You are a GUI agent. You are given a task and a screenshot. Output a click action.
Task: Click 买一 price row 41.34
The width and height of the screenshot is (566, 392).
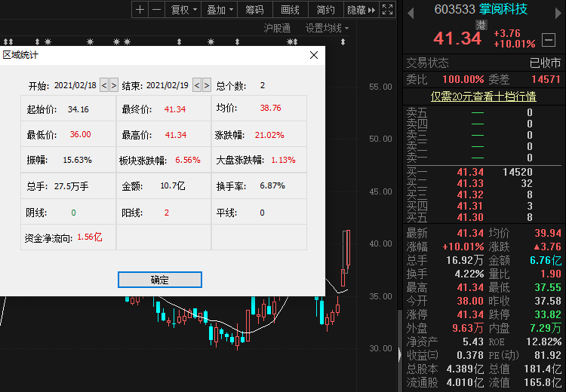tap(470, 172)
